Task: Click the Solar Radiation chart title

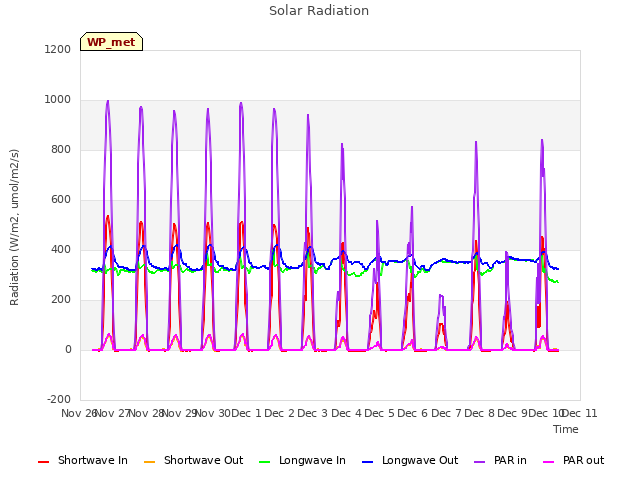Action: (319, 11)
